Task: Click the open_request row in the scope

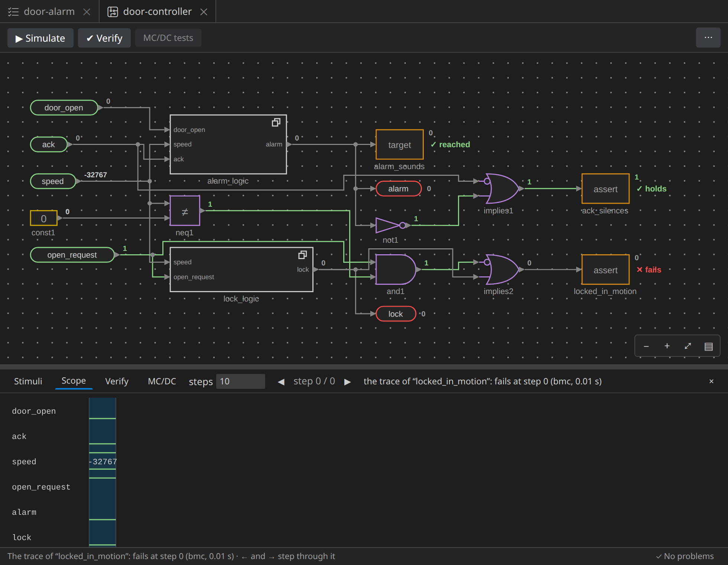Action: [41, 487]
